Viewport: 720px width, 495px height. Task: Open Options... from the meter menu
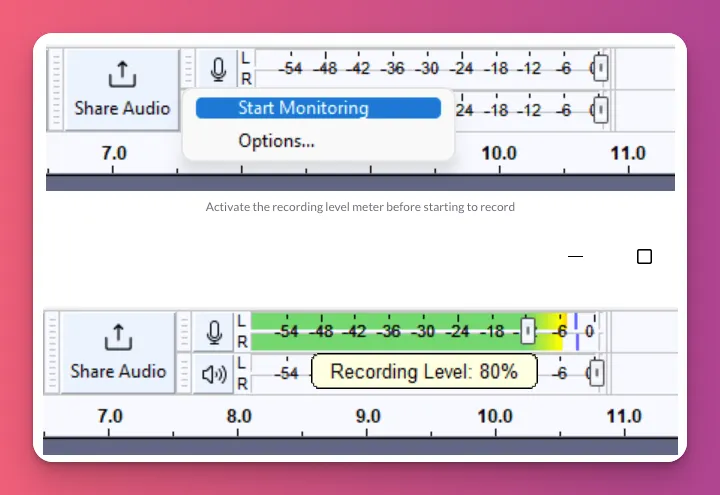(x=276, y=141)
